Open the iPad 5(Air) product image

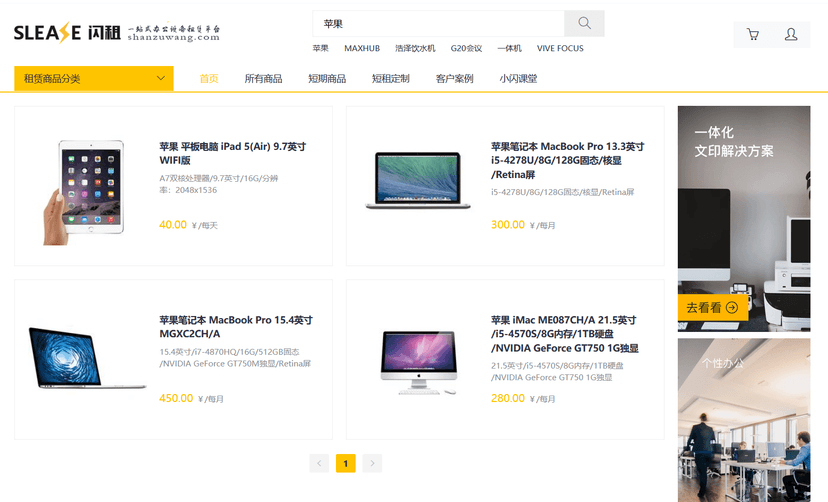coord(85,192)
